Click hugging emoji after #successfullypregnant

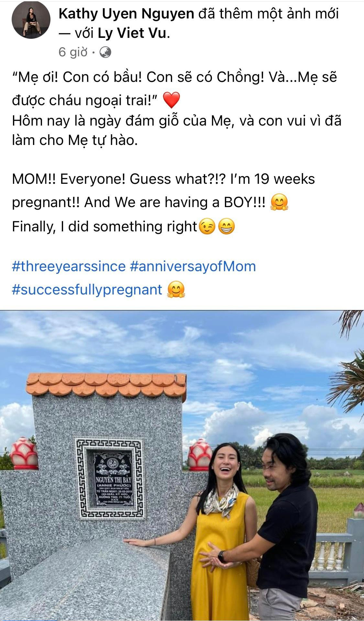(x=176, y=289)
